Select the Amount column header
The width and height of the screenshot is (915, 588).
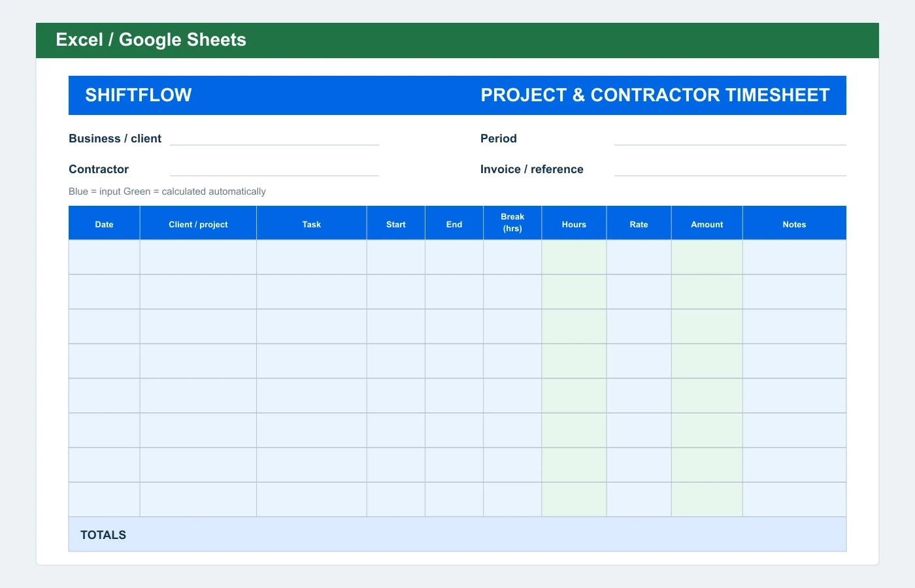click(x=707, y=223)
